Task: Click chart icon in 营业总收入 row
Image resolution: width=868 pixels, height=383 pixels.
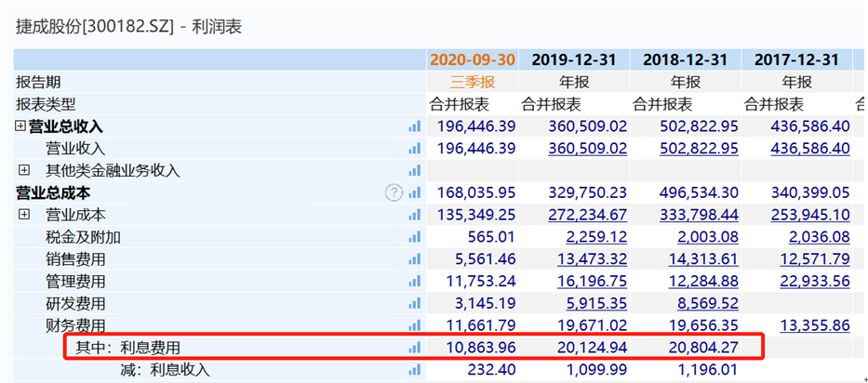Action: [414, 126]
